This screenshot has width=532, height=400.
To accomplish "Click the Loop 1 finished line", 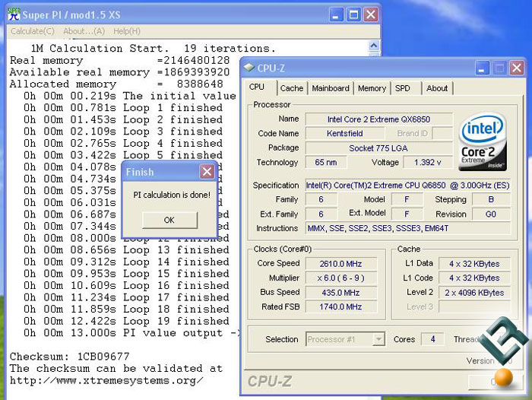I will [x=123, y=108].
